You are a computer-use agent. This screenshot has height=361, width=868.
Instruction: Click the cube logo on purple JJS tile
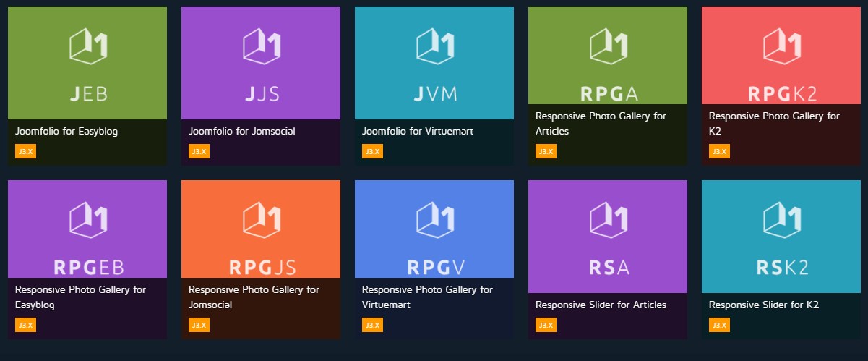coord(261,45)
